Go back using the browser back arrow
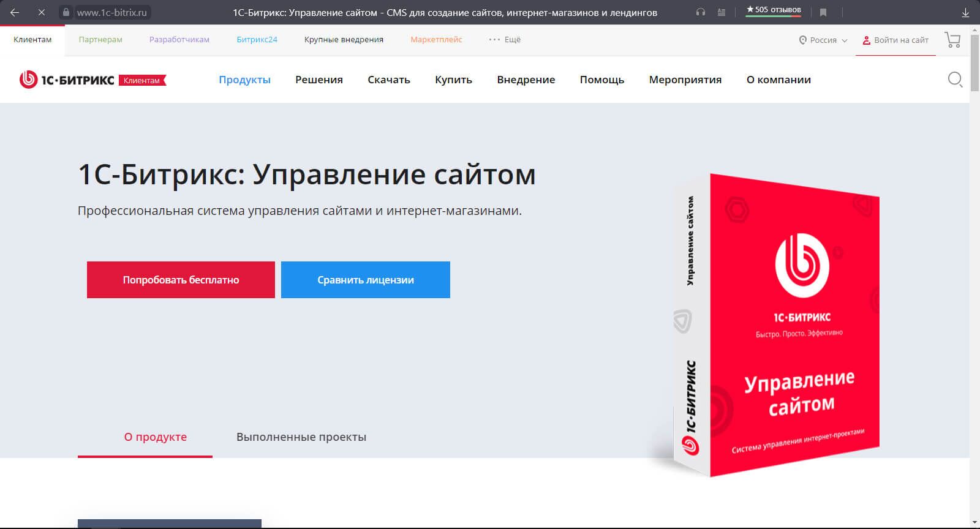Image resolution: width=980 pixels, height=529 pixels. (15, 12)
